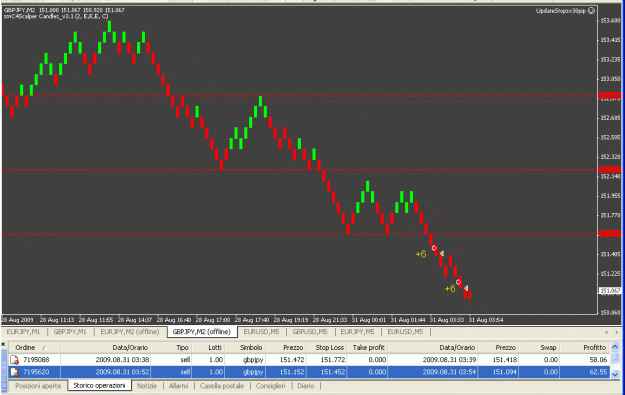Select order row 7195088
Screen dimensions: 625x395
click(309, 360)
